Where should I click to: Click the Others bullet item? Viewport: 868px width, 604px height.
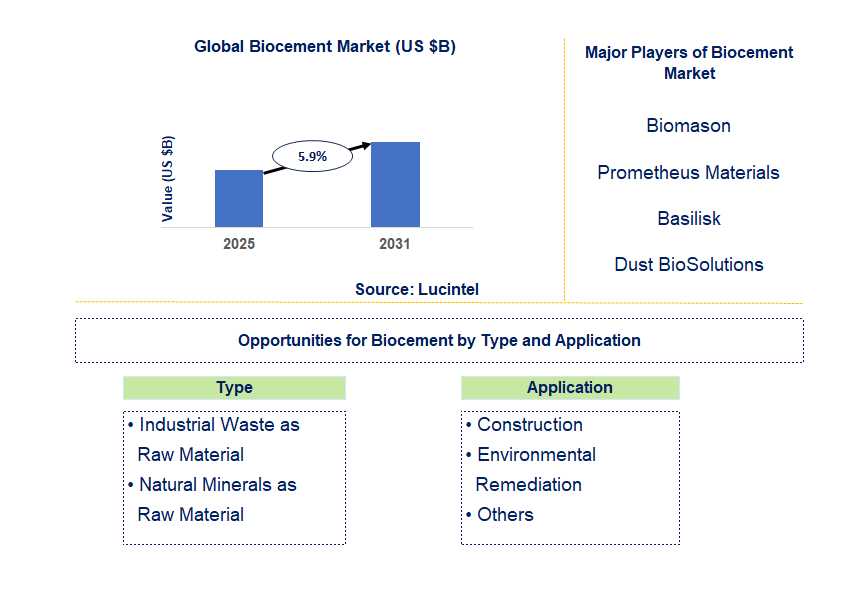499,514
